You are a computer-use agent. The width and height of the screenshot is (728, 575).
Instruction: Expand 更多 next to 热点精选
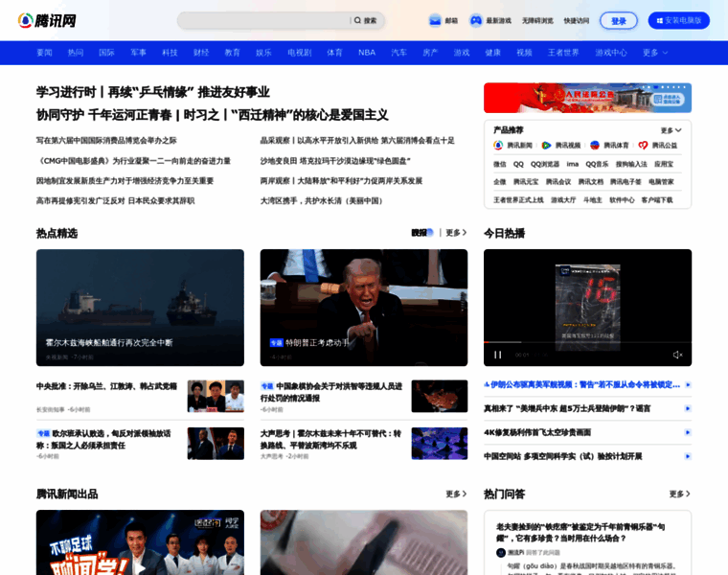click(x=456, y=233)
